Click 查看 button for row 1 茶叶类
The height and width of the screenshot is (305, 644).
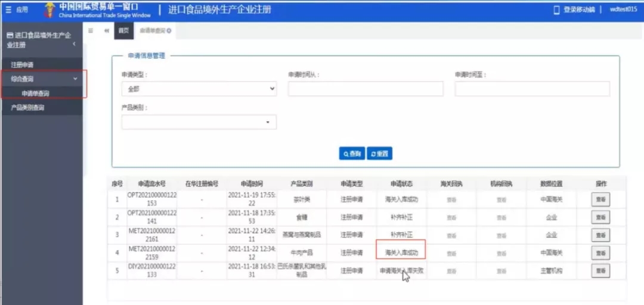600,200
